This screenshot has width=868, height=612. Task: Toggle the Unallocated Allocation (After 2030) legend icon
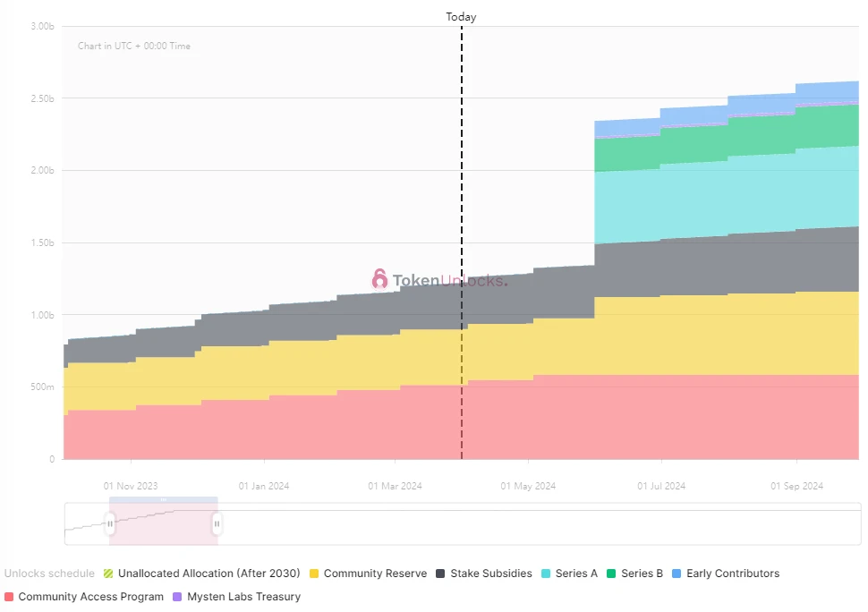(108, 574)
